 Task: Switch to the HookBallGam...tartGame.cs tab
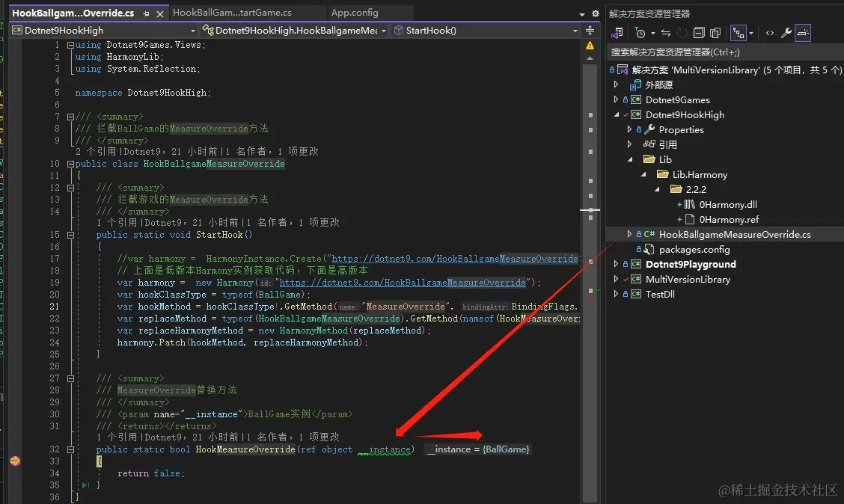pos(232,13)
